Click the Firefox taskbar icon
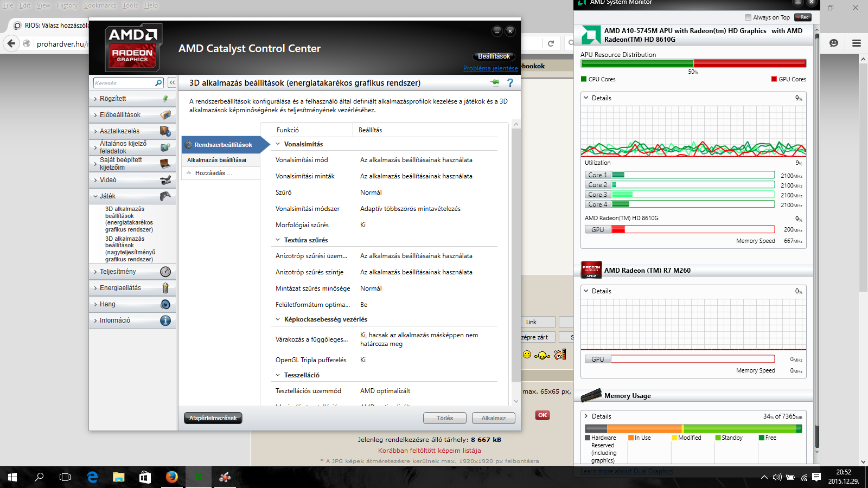Viewport: 868px width, 488px height. (x=171, y=477)
